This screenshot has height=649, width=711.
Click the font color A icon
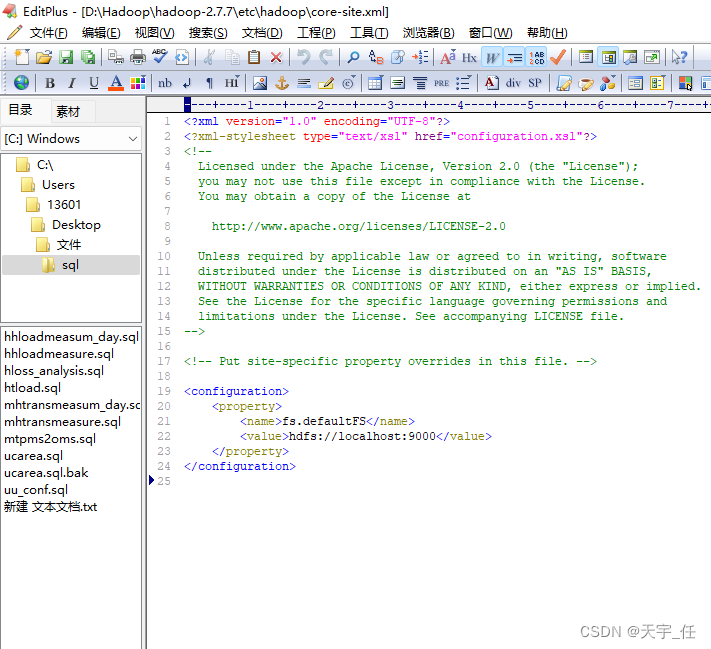pos(116,83)
